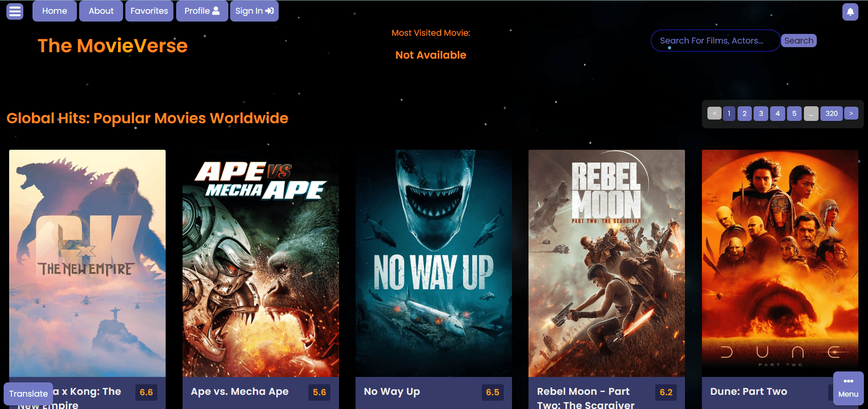Click the No Way Up title text

392,392
